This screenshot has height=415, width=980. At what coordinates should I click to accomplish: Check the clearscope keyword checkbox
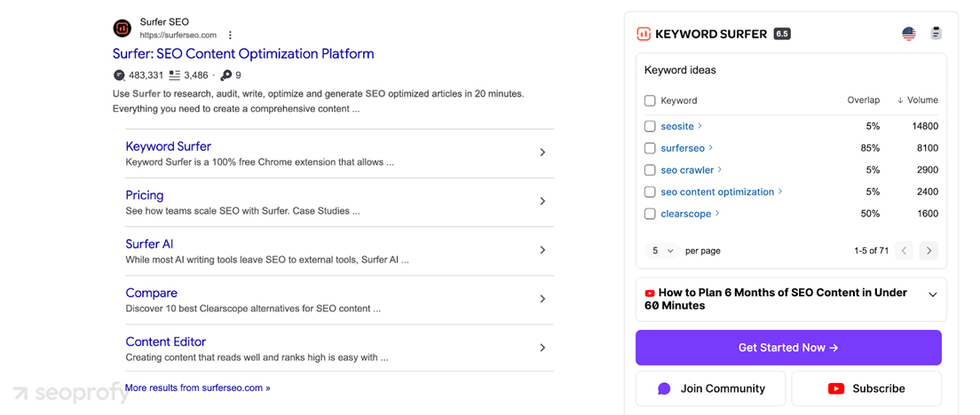click(650, 214)
